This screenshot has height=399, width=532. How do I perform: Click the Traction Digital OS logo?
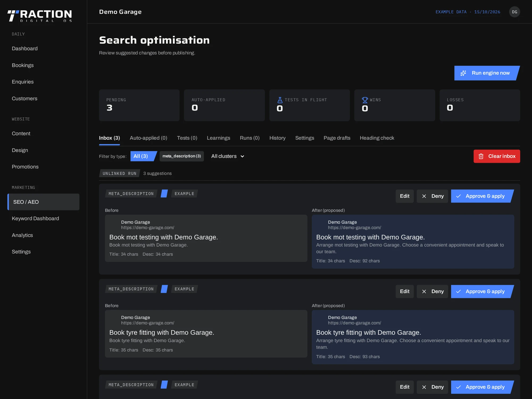coord(40,16)
